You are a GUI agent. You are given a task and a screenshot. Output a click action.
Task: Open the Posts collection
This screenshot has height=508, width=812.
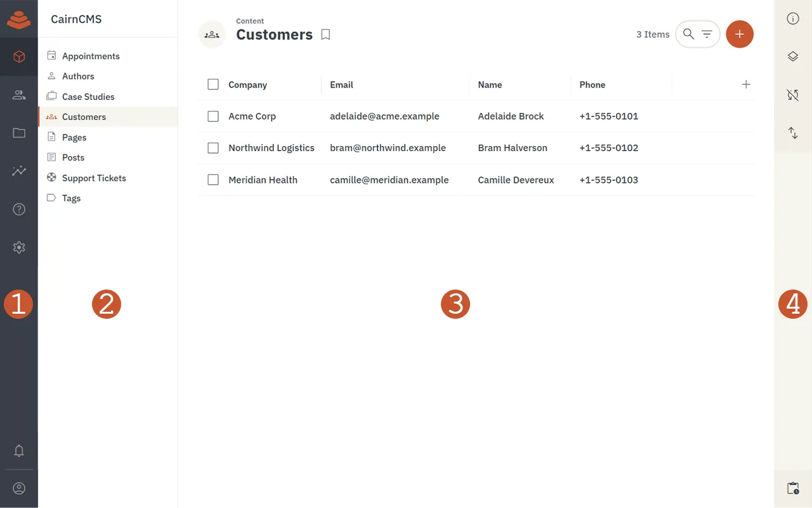click(108, 157)
